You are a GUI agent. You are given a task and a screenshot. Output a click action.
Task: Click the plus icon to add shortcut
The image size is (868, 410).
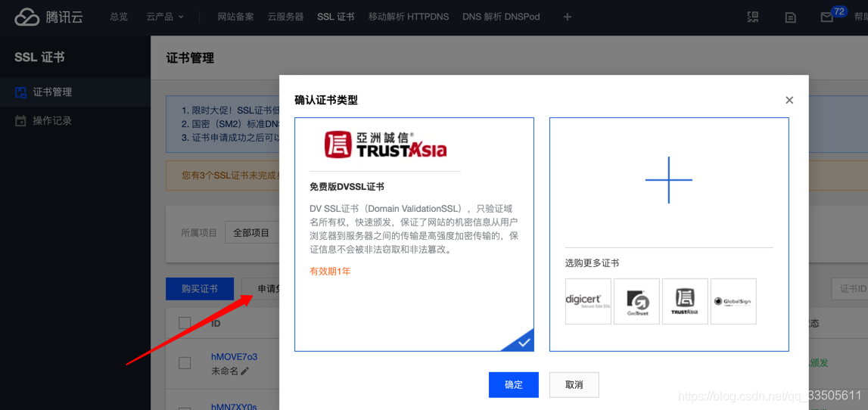coord(567,17)
